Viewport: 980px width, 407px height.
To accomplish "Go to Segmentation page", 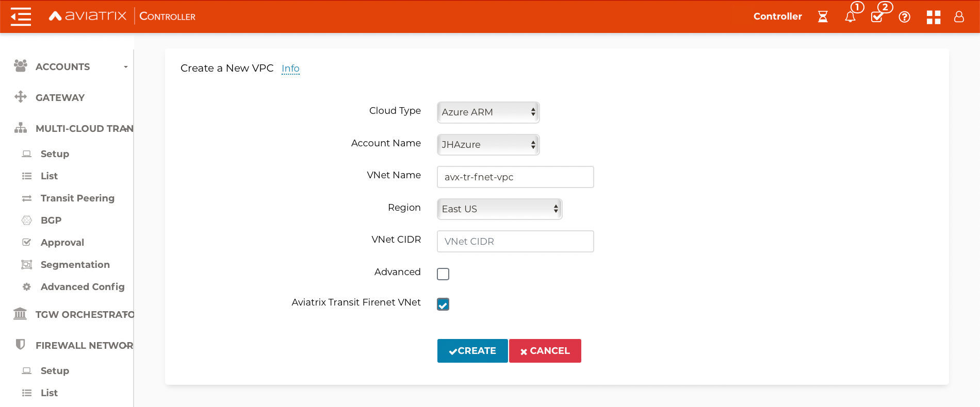I will [75, 265].
